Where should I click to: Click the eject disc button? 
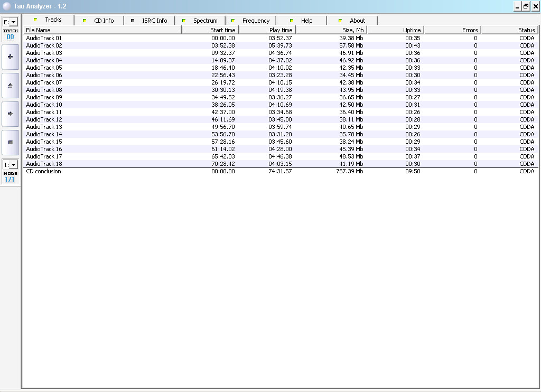click(x=11, y=86)
